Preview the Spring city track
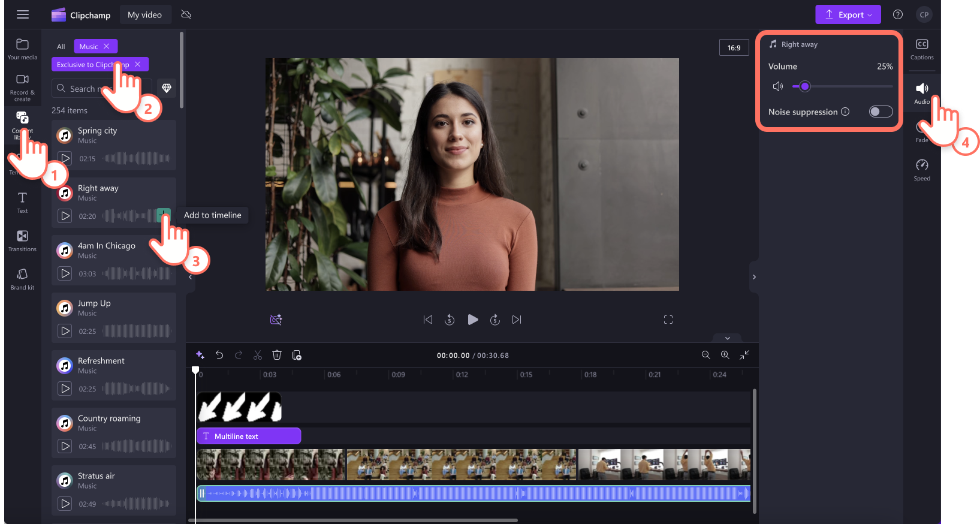 (x=65, y=158)
